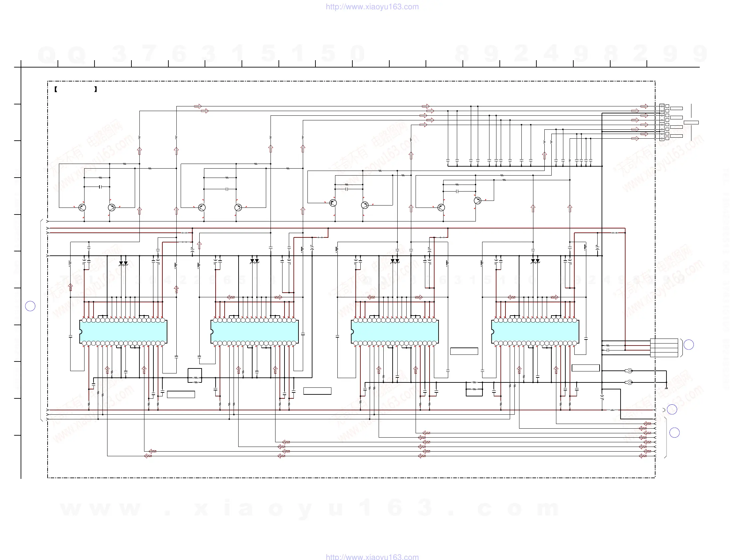Image resolution: width=745 pixels, height=560 pixels.
Task: Click the lowest blue circle at bottom right
Action: pos(674,432)
